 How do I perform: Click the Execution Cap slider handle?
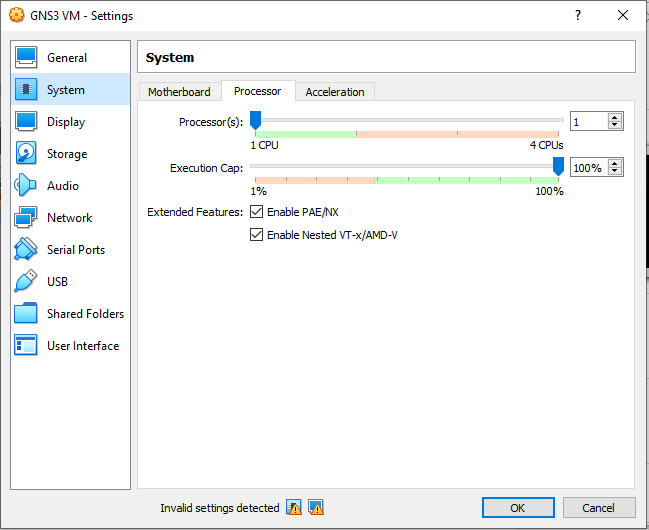tap(558, 166)
